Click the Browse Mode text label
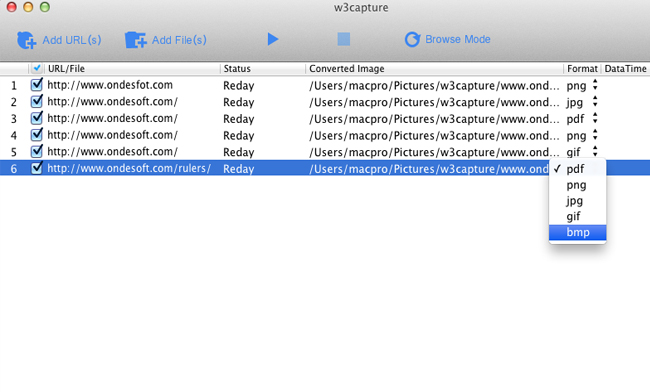 tap(458, 39)
